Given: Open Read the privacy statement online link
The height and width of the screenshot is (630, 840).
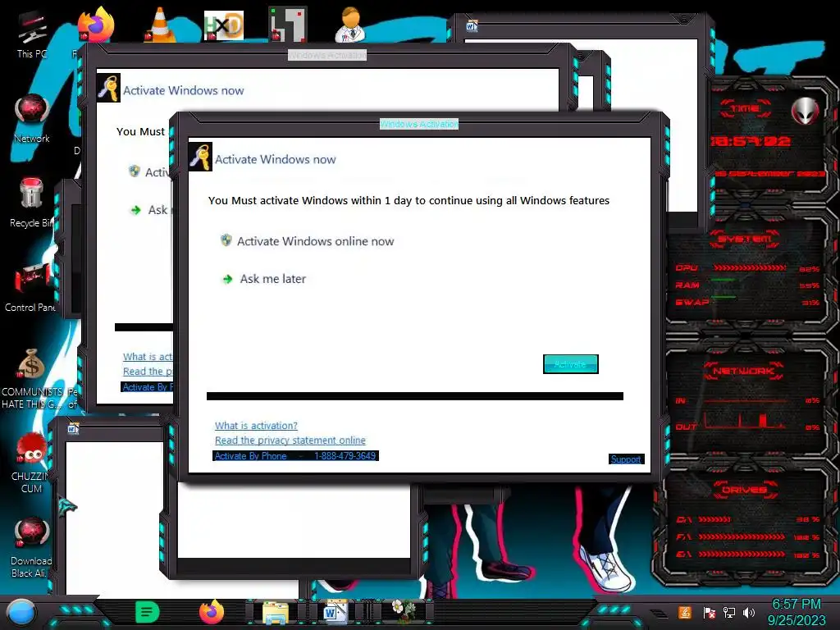Looking at the screenshot, I should (290, 441).
